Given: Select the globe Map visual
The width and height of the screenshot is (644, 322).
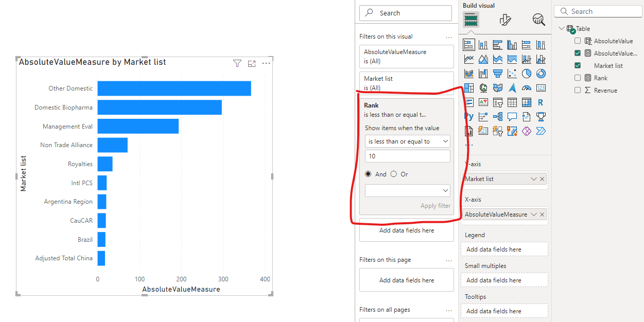Looking at the screenshot, I should (x=483, y=88).
